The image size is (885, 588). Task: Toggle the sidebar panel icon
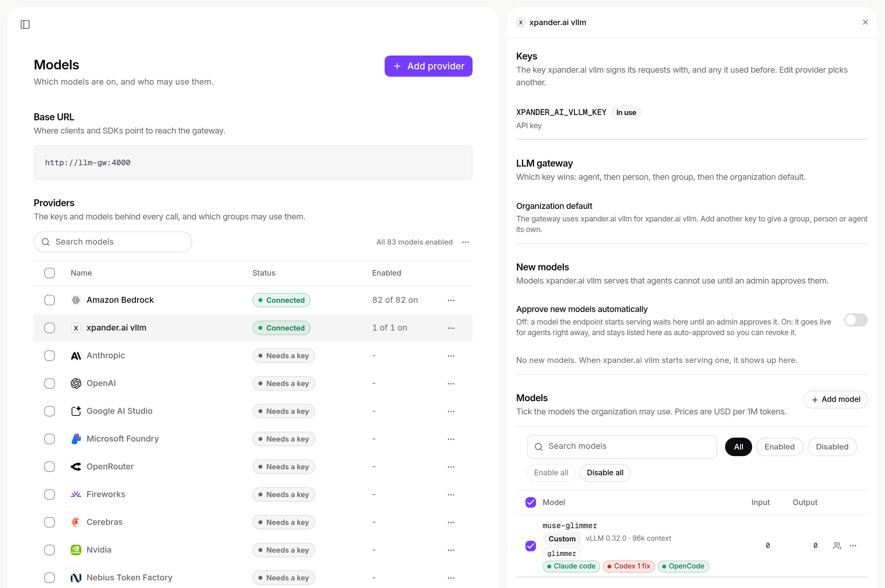(x=25, y=24)
